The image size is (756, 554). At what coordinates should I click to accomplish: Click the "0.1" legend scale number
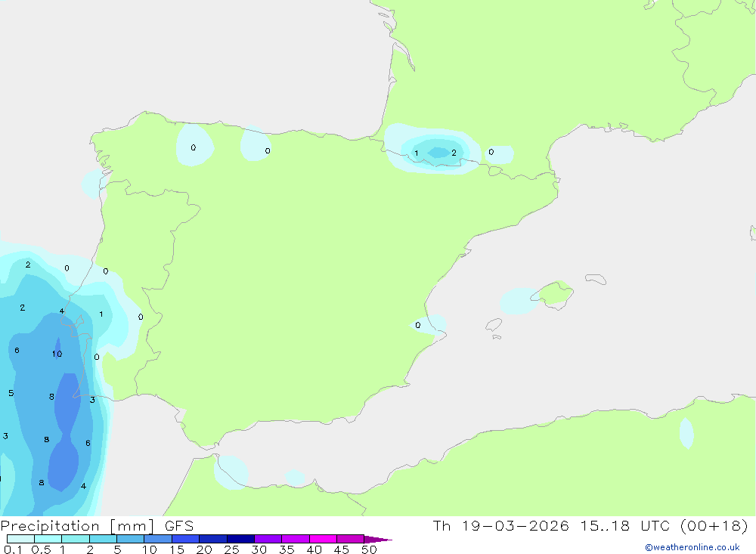[x=13, y=549]
